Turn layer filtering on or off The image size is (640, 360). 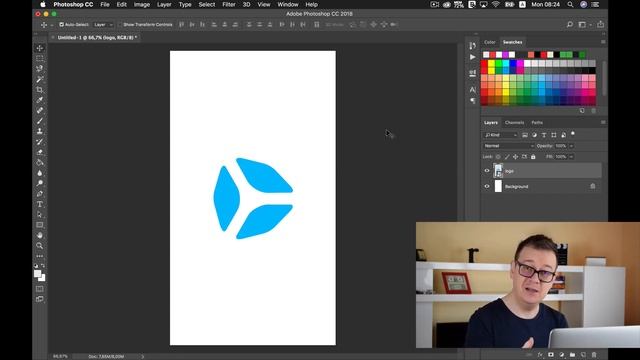coord(573,133)
